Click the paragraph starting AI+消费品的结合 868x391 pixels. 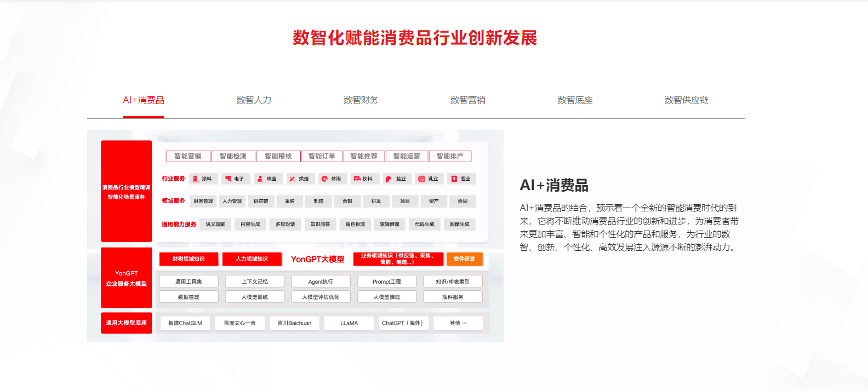pyautogui.click(x=629, y=228)
